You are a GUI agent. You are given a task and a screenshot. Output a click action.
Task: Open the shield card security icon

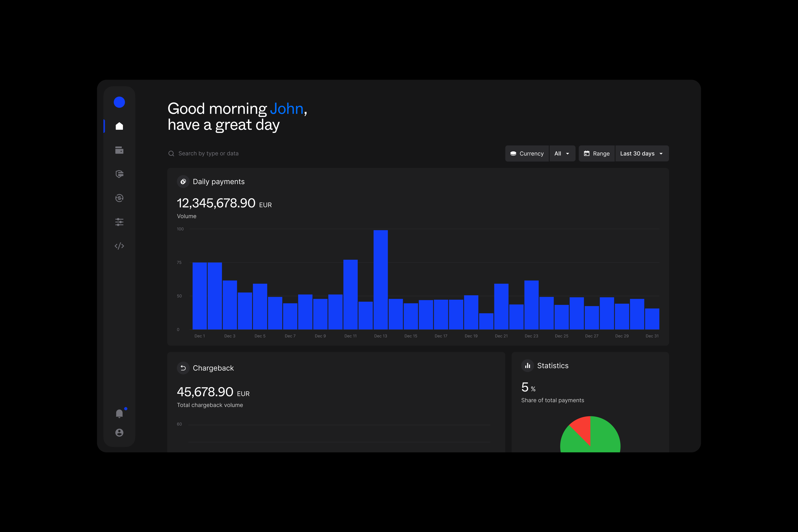(119, 174)
